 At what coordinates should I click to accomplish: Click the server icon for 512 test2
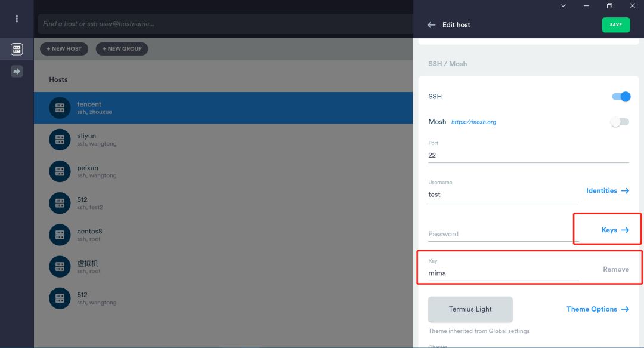pos(60,203)
